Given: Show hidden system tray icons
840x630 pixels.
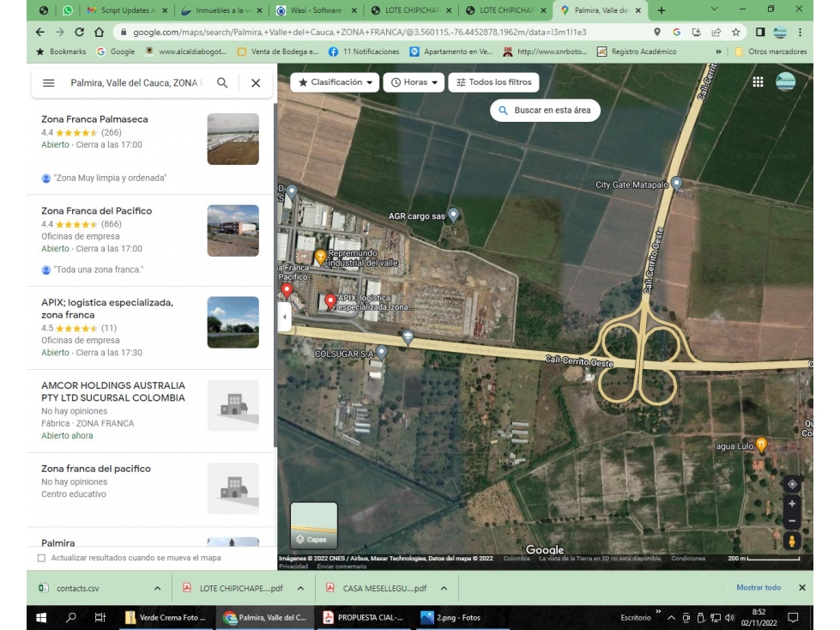Looking at the screenshot, I should coord(671,618).
